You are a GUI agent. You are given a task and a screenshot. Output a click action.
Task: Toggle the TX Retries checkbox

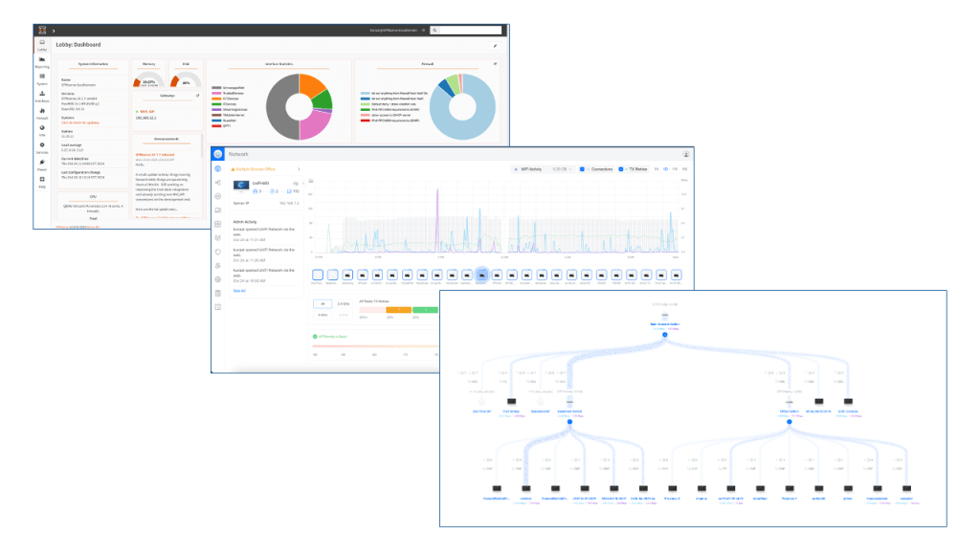[621, 169]
